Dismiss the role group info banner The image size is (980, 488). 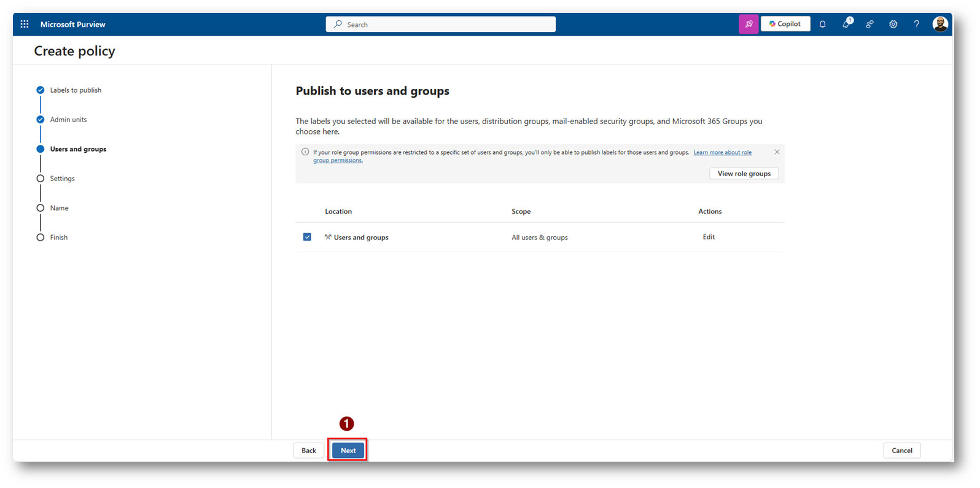777,152
